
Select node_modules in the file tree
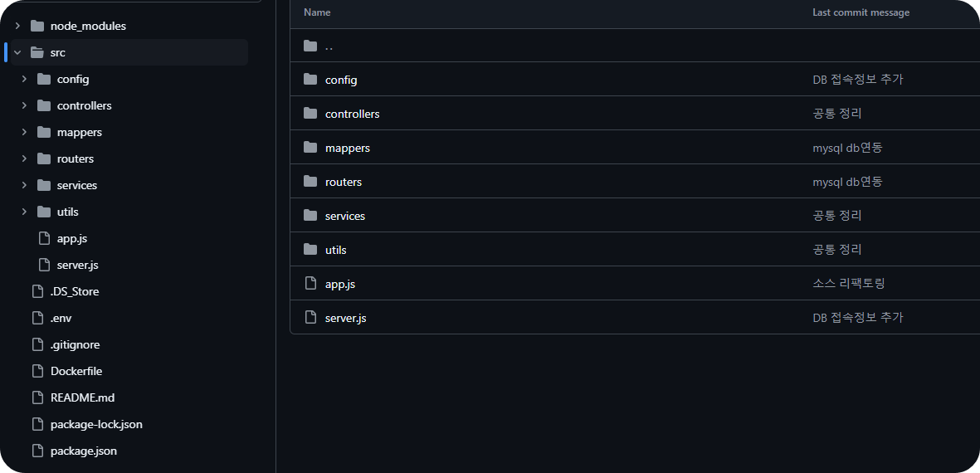(88, 27)
